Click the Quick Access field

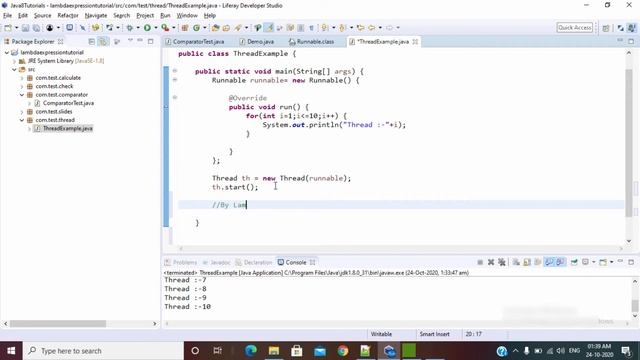[574, 28]
